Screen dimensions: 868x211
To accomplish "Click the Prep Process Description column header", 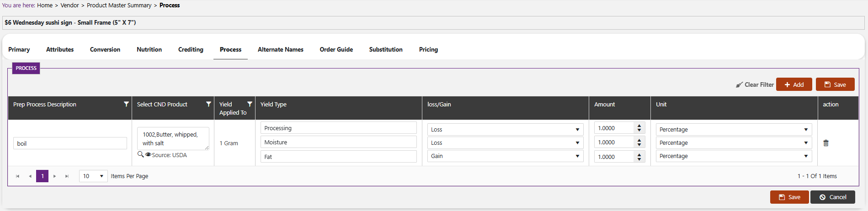I will tap(45, 105).
